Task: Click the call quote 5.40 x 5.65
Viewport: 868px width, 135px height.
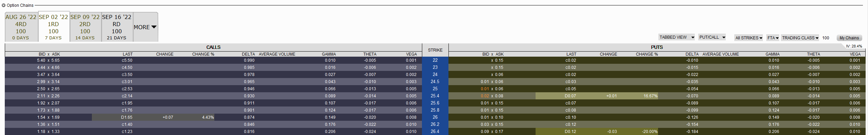Action: tap(48, 60)
